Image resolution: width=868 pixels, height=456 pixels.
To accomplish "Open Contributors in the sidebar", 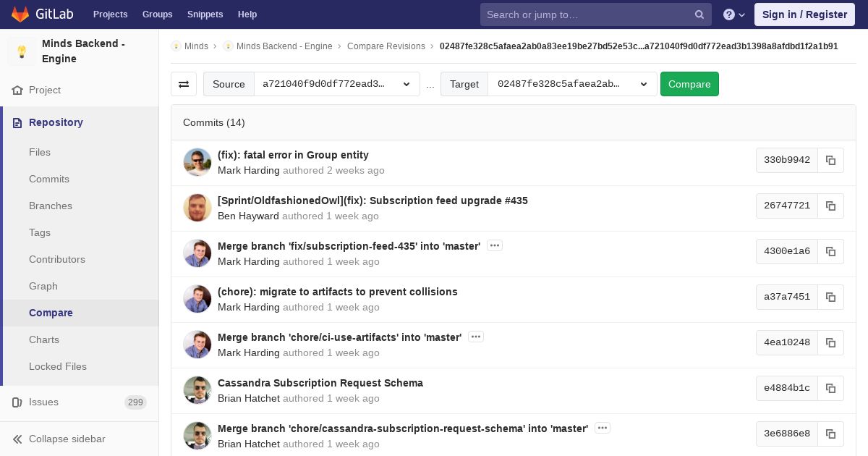I will click(x=57, y=259).
